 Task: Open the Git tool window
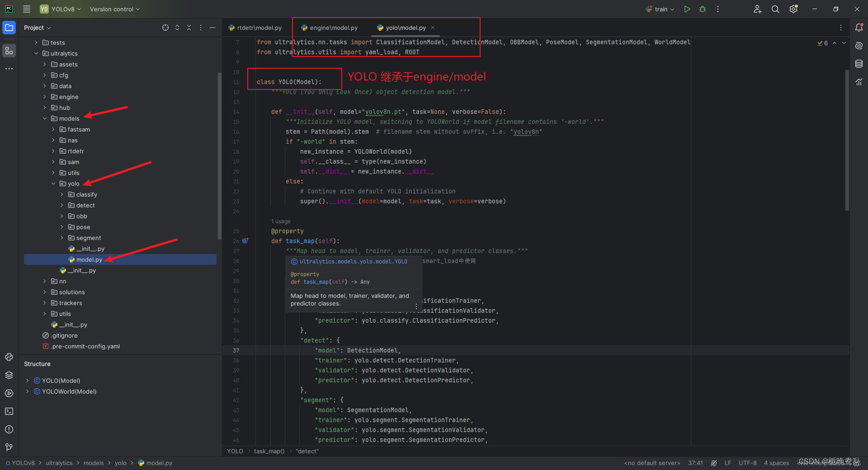tap(9, 447)
